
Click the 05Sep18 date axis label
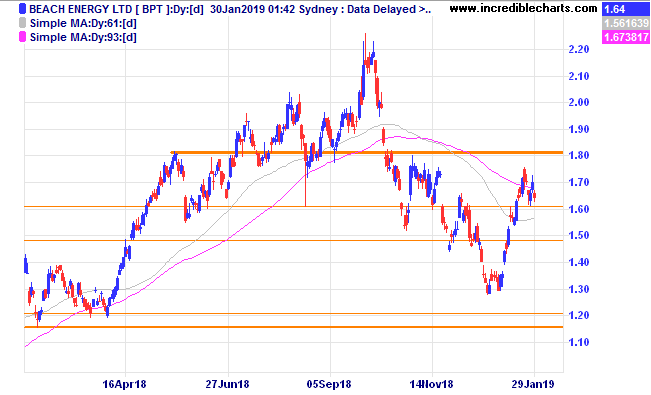tap(329, 384)
